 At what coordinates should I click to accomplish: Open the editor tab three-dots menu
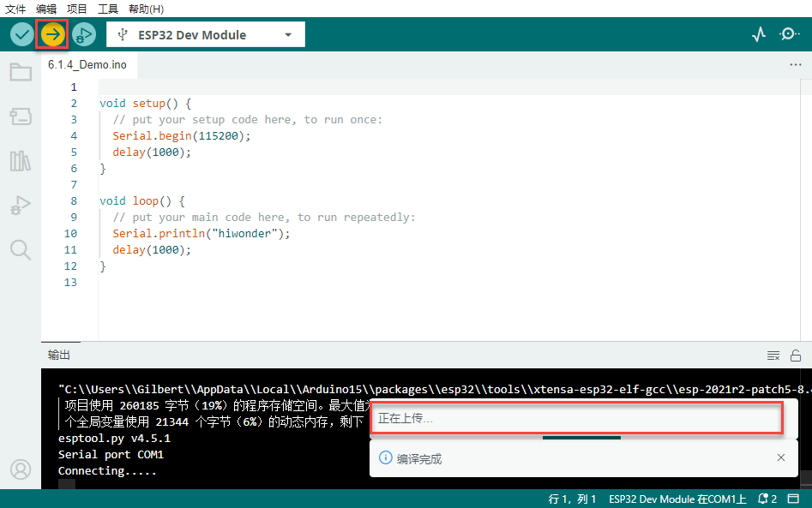[x=795, y=65]
